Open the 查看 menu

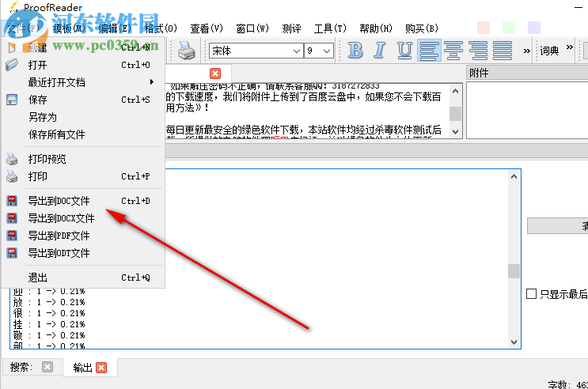(207, 28)
